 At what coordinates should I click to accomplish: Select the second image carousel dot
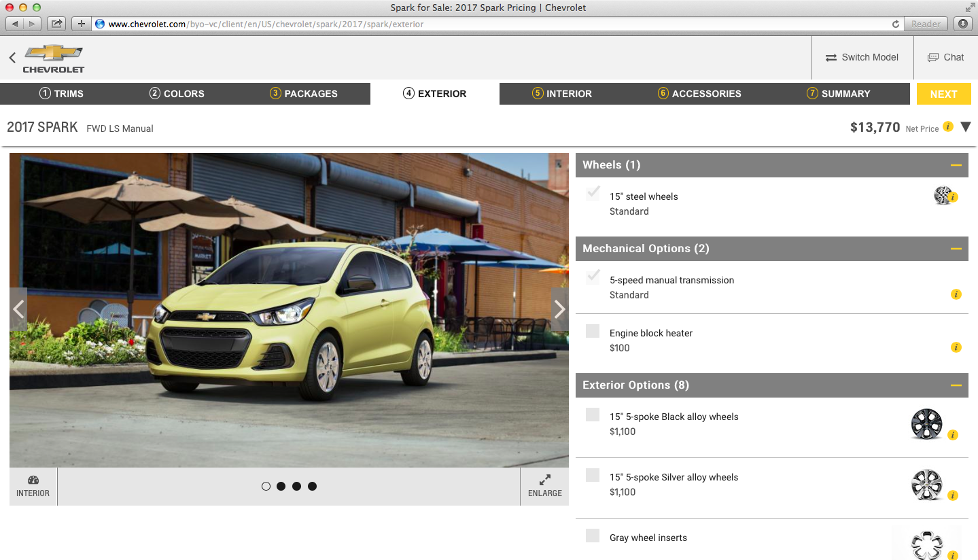(281, 486)
